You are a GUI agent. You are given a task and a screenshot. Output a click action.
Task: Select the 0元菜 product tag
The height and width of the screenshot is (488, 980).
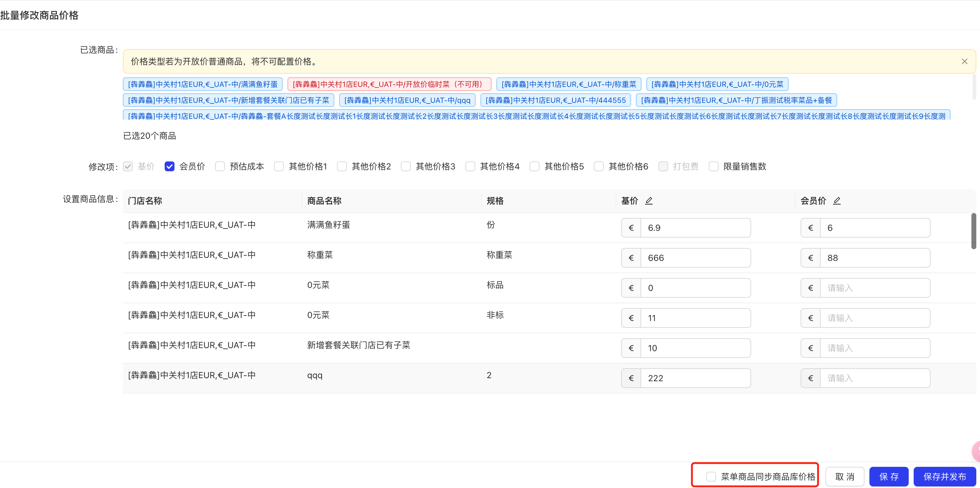[x=717, y=84]
